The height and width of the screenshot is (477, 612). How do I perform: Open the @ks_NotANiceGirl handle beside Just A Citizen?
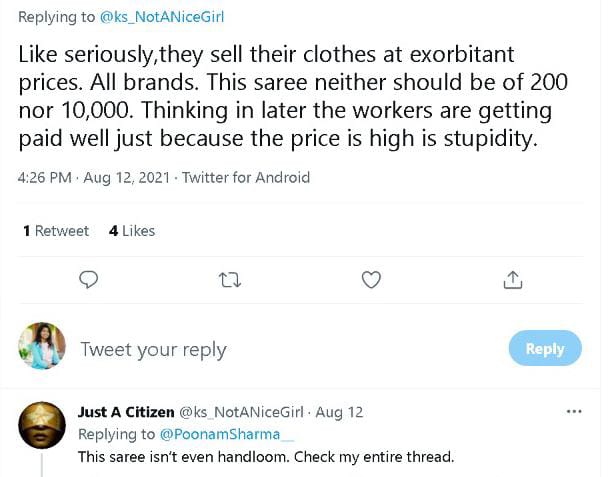coord(241,412)
